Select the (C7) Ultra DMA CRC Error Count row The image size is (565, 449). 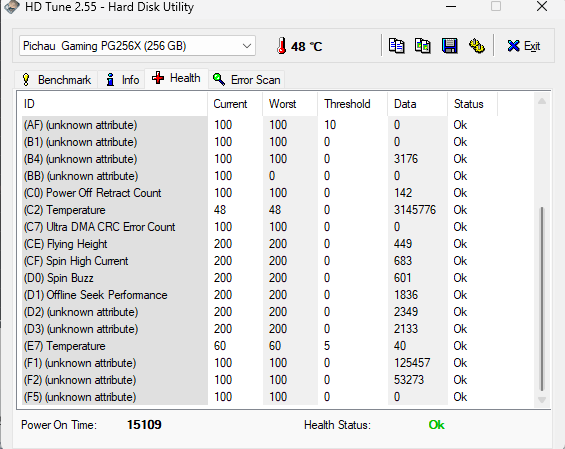(x=277, y=227)
